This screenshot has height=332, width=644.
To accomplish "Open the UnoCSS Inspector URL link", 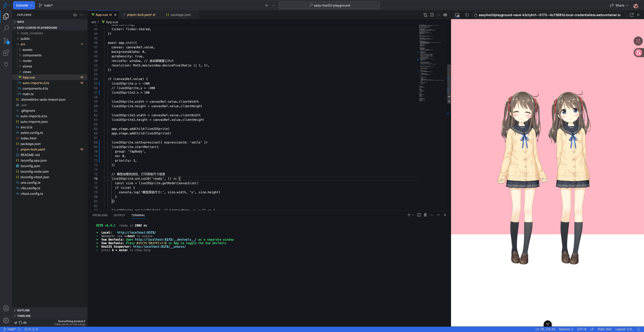I will tap(159, 247).
